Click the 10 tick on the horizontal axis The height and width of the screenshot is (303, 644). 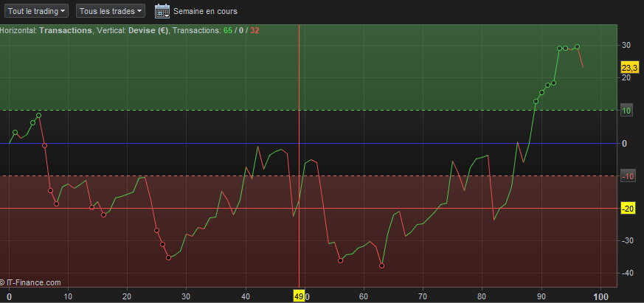68,296
